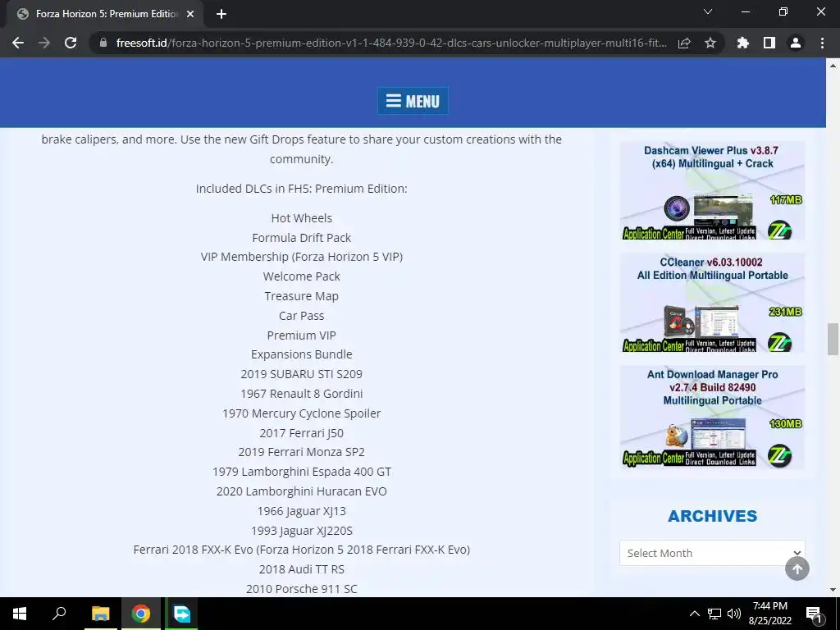Open volume control tray icon
This screenshot has width=840, height=630.
coord(734,614)
